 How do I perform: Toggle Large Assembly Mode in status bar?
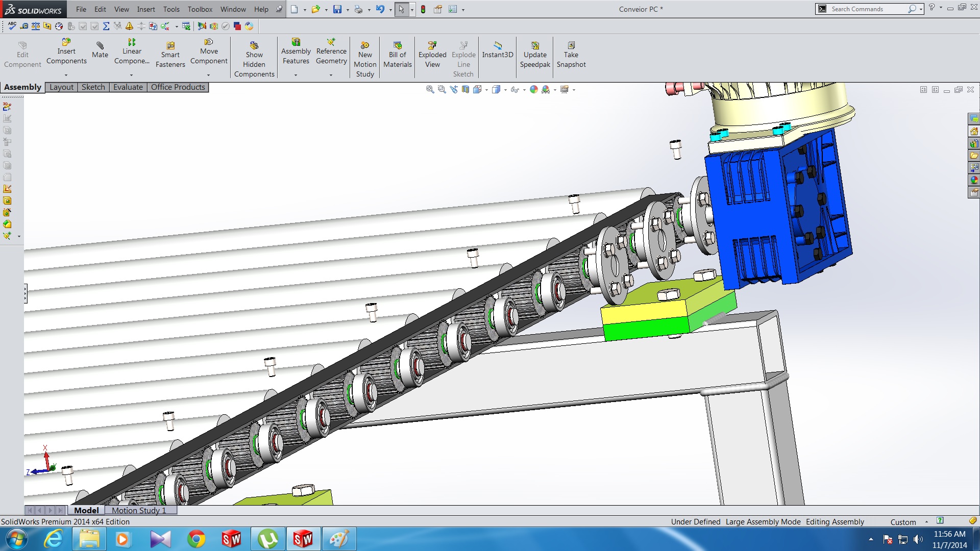pyautogui.click(x=763, y=521)
